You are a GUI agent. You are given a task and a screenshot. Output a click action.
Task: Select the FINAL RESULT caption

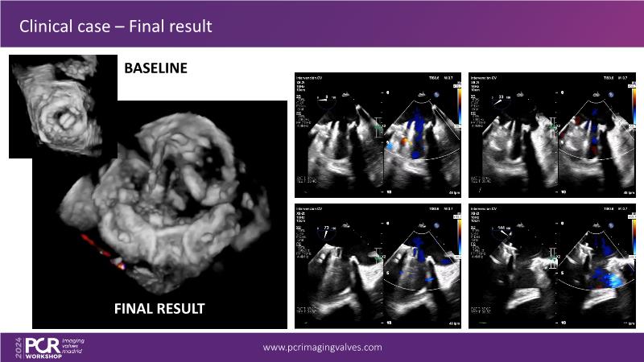coord(159,308)
